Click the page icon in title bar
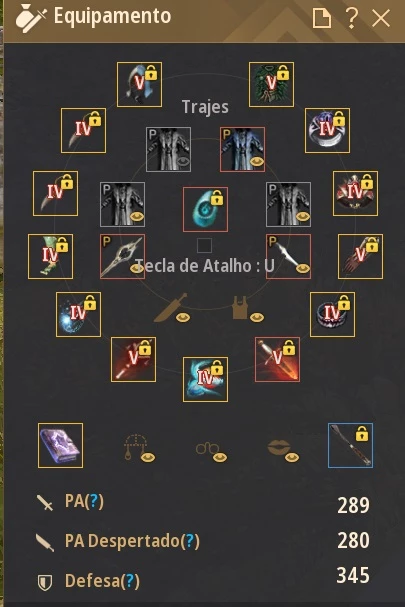Viewport: 405px width, 607px height. [322, 18]
